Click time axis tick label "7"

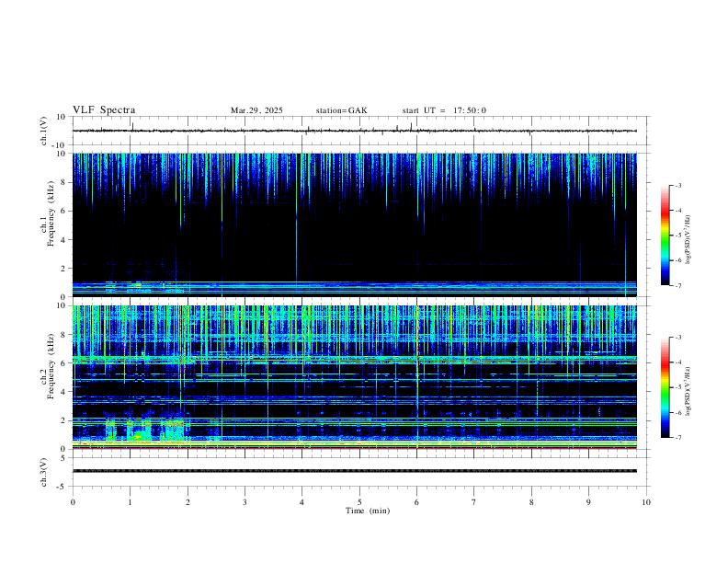click(474, 502)
